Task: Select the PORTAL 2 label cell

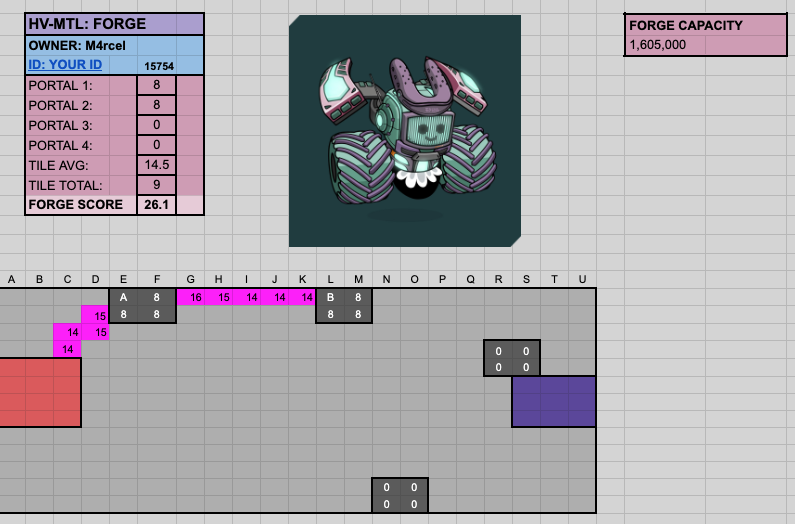Action: tap(81, 105)
